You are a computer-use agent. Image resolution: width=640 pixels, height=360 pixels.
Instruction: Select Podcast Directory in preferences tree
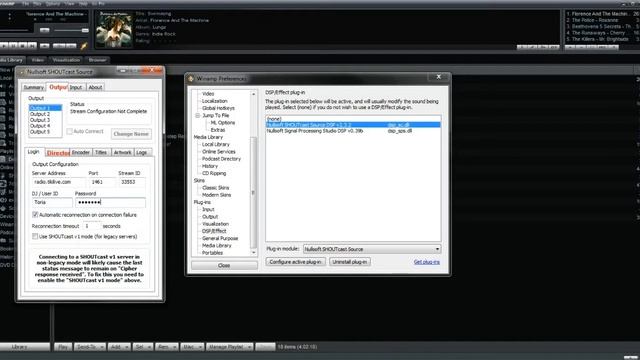[x=221, y=159]
